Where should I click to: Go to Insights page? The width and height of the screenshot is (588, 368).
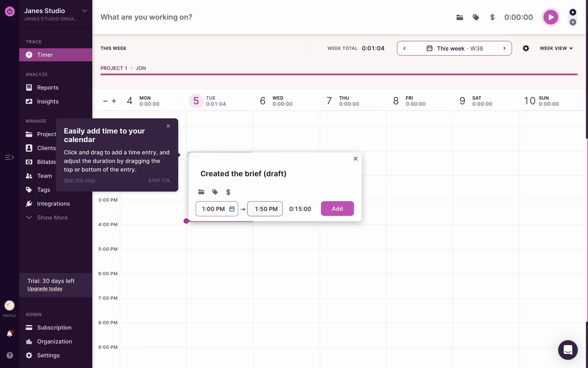[47, 102]
